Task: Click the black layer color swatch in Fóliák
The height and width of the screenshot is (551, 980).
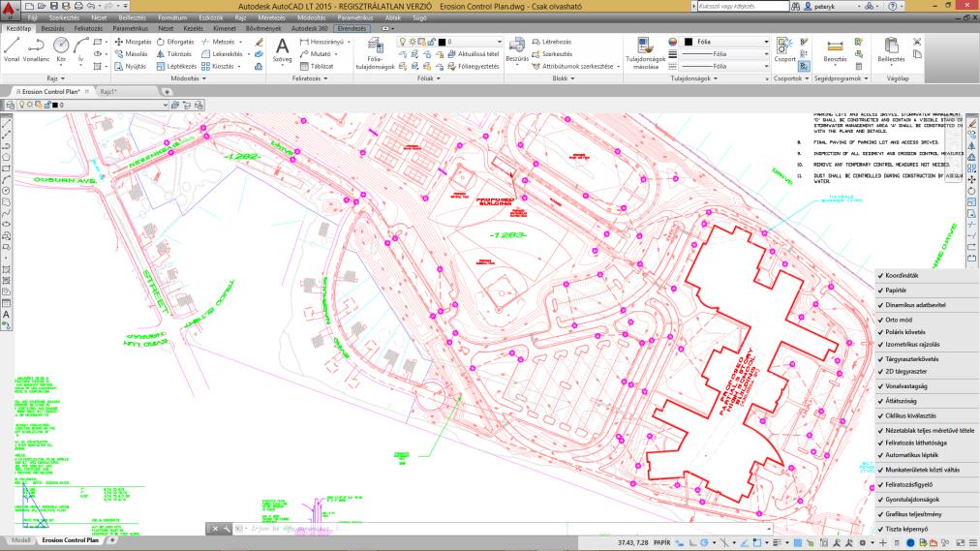Action: tap(442, 42)
